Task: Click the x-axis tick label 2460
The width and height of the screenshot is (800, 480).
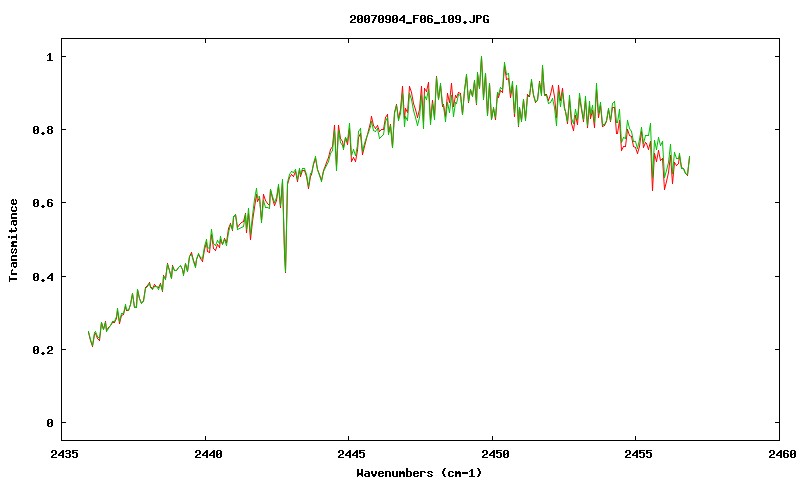Action: click(782, 454)
